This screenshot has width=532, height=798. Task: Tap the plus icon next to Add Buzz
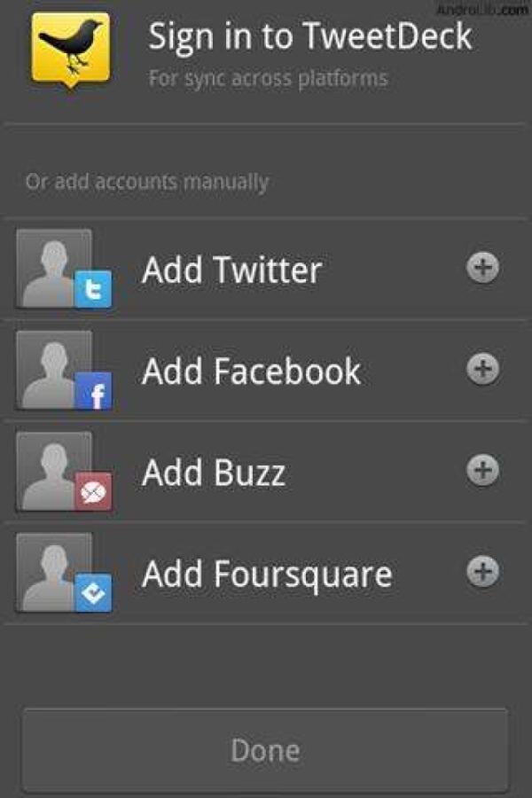482,470
